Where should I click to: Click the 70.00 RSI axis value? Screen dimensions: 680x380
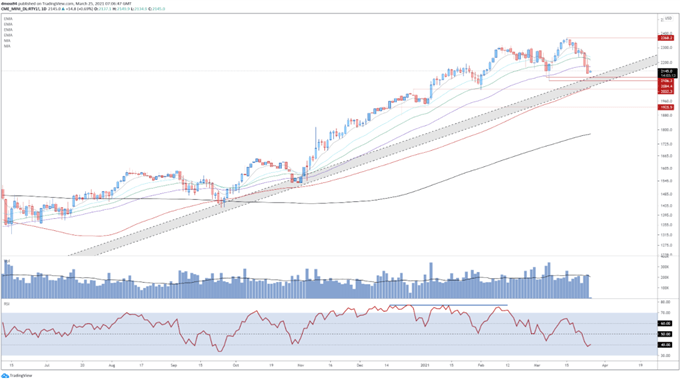tap(665, 313)
